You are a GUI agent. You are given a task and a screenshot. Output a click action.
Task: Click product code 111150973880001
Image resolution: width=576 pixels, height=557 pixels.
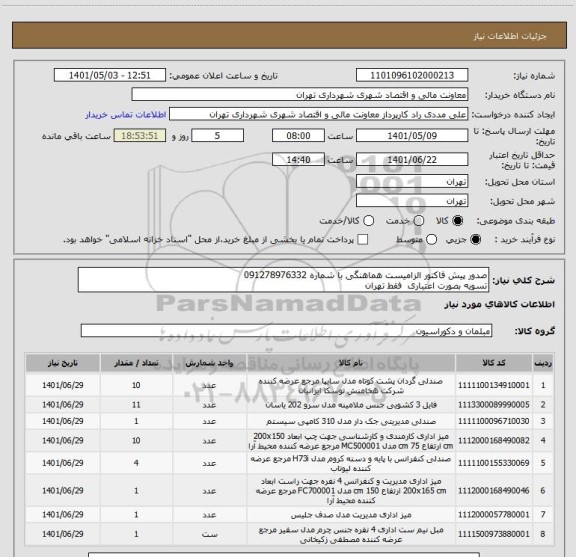point(494,534)
